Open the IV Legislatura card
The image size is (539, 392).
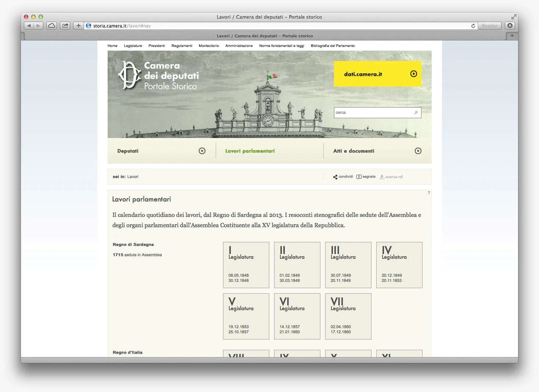[x=399, y=265]
